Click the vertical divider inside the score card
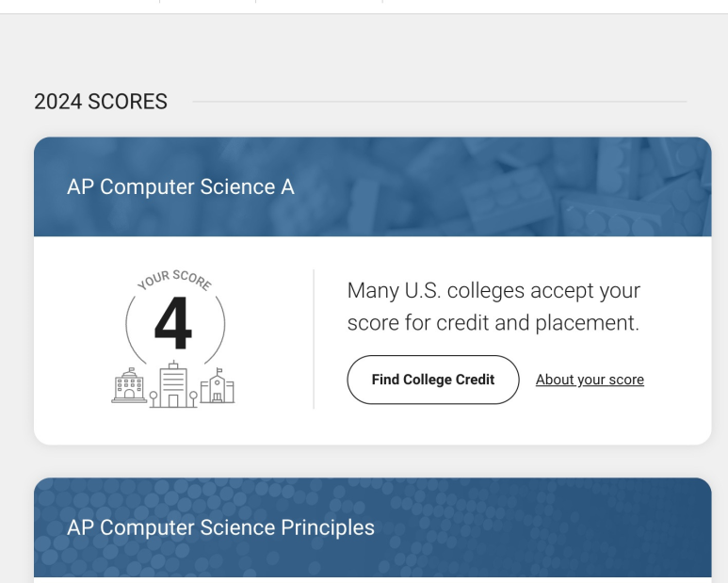The width and height of the screenshot is (728, 583). [x=314, y=339]
